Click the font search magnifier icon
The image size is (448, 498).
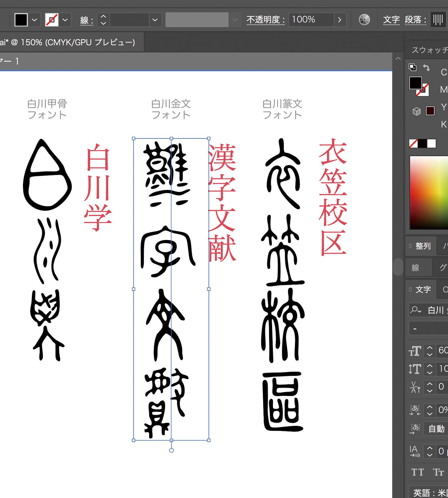415,310
